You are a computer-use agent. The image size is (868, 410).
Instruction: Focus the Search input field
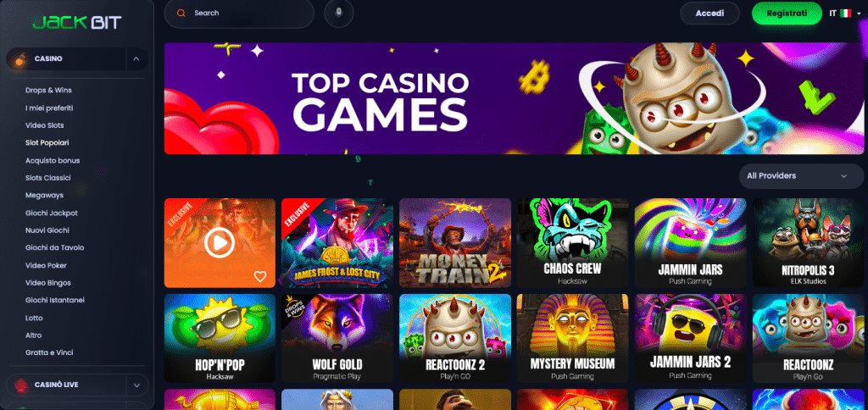[x=239, y=14]
